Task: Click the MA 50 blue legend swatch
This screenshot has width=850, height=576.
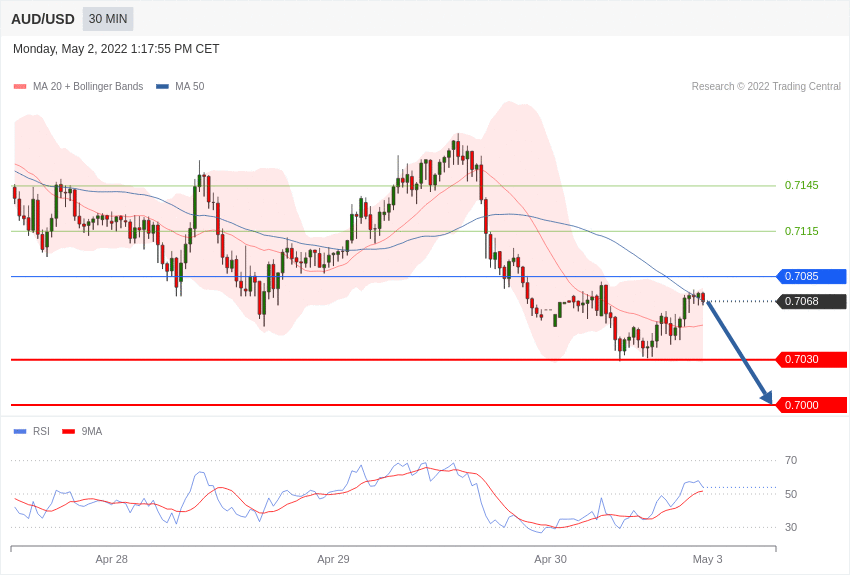Action: (x=162, y=87)
